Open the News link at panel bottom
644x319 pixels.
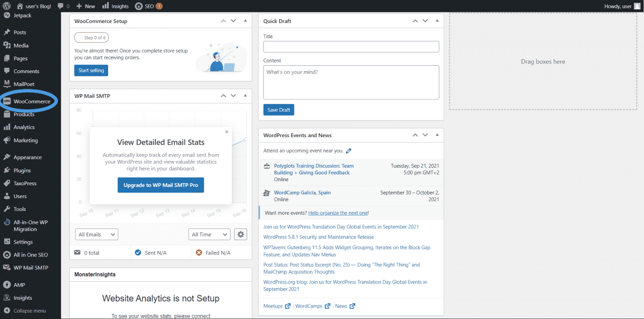pyautogui.click(x=341, y=306)
